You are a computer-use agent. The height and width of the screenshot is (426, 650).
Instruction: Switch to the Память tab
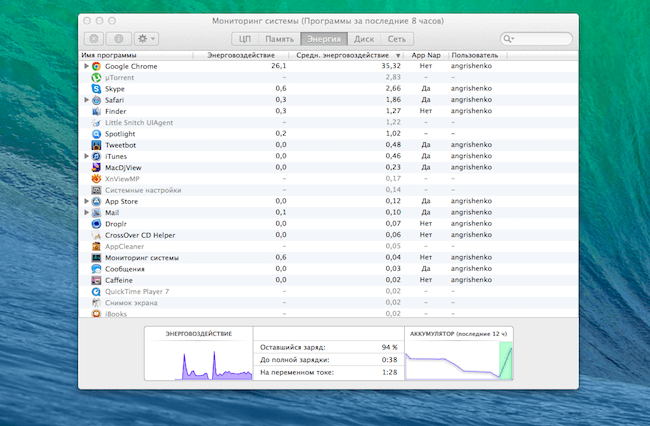279,39
